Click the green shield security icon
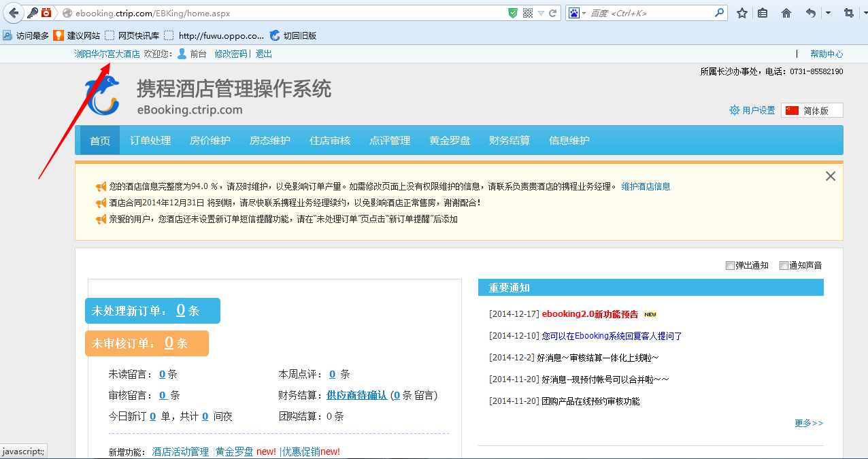 point(513,13)
